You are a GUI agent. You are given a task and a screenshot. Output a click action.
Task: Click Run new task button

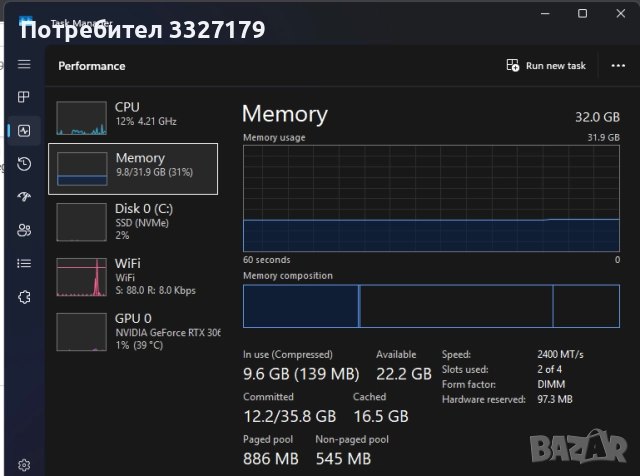pyautogui.click(x=546, y=65)
